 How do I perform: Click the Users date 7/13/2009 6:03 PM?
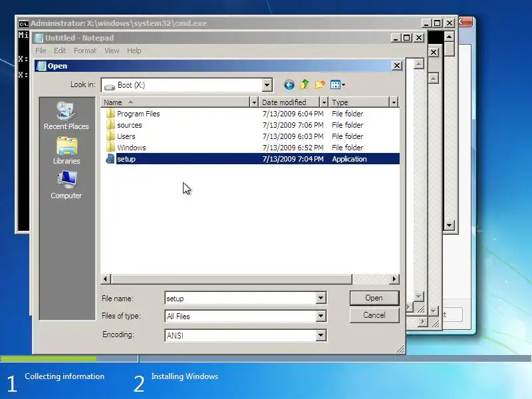pyautogui.click(x=293, y=136)
